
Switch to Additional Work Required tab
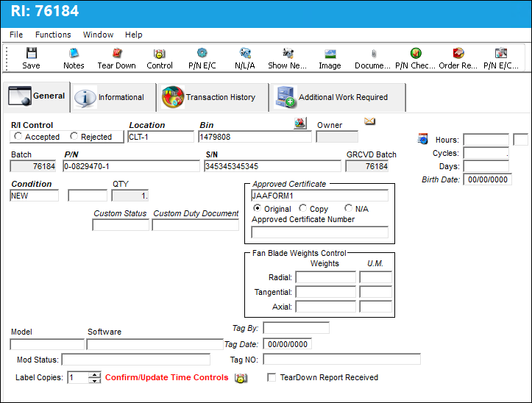[x=338, y=97]
